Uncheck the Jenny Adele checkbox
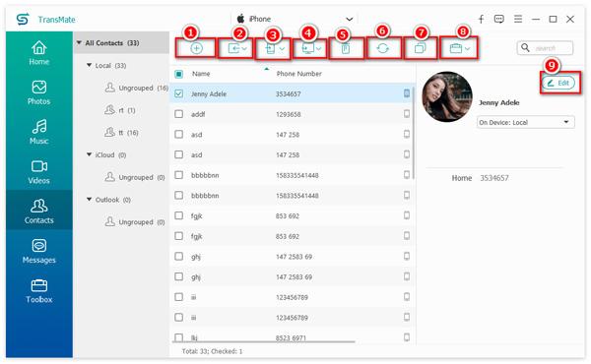This screenshot has width=591, height=364. point(179,93)
